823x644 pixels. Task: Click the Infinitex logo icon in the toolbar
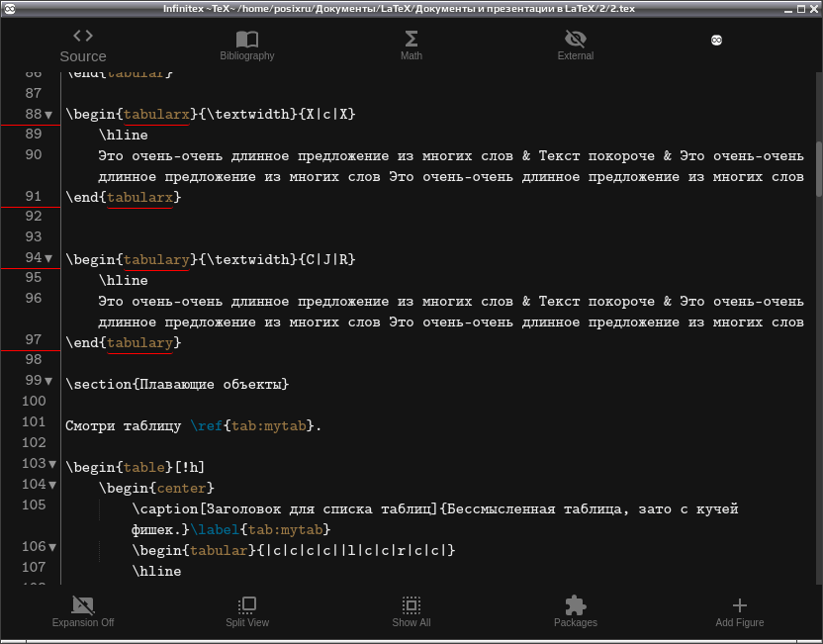pos(716,40)
